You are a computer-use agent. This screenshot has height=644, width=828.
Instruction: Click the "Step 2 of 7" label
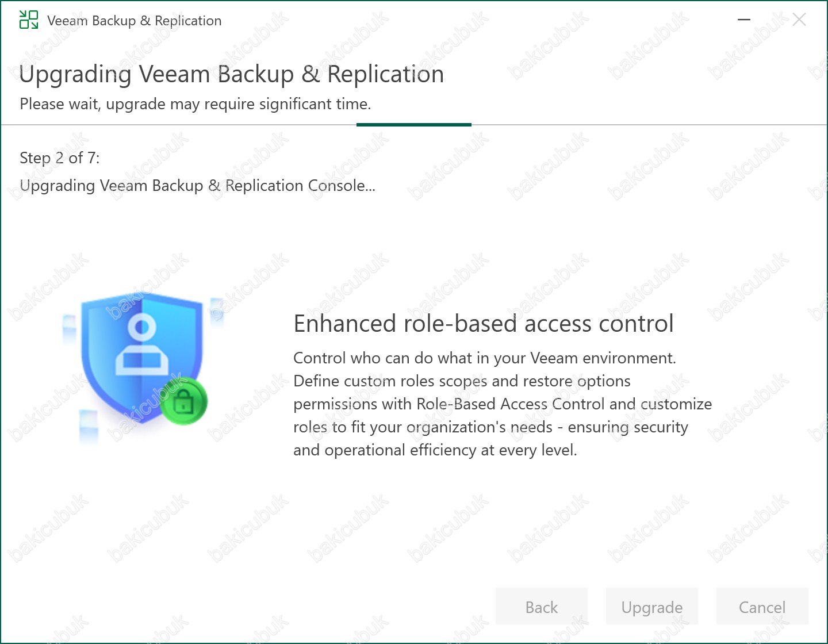[x=60, y=158]
